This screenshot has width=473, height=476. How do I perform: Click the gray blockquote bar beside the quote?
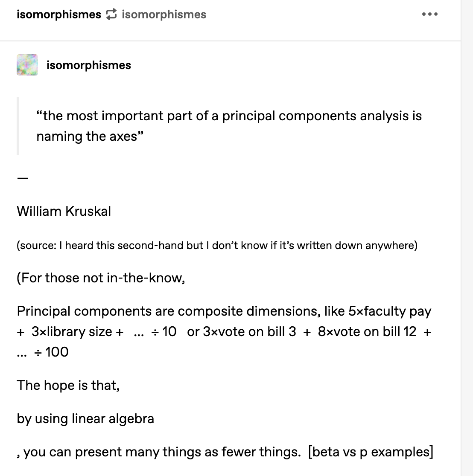[18, 126]
